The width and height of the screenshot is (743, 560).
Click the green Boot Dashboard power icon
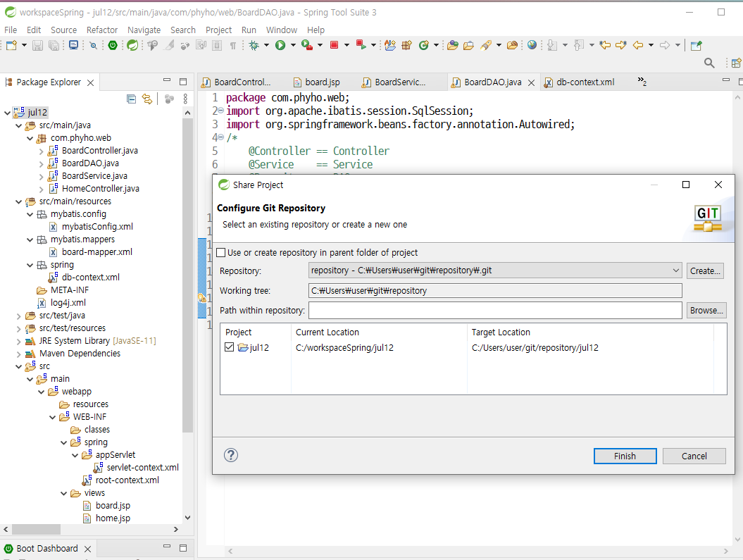coord(113,46)
